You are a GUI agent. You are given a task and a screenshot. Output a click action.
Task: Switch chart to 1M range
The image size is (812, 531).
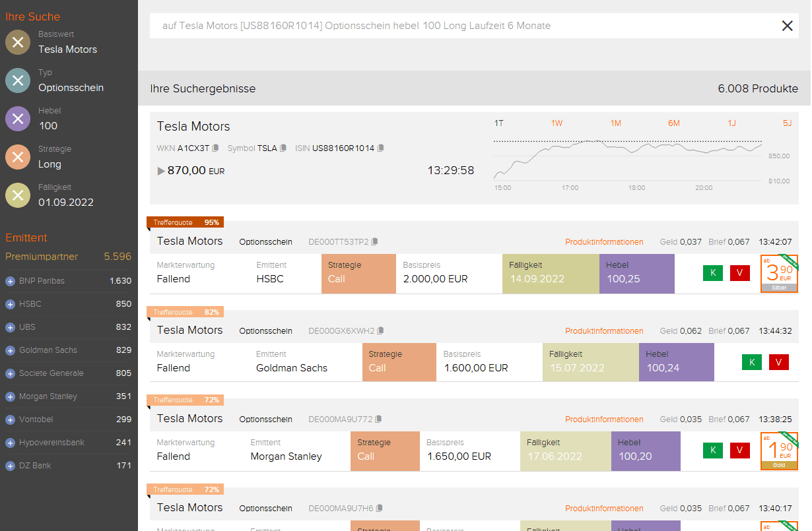click(x=615, y=123)
